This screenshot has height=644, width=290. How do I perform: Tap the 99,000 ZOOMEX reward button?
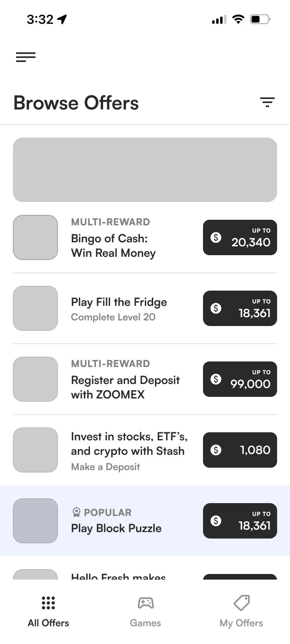240,379
